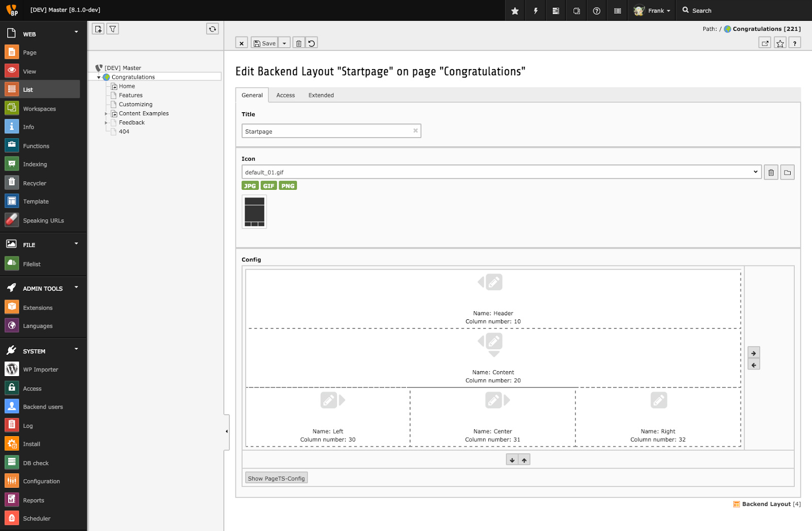Open the Icon file dropdown
Screen dimensions: 812x531
pos(501,172)
